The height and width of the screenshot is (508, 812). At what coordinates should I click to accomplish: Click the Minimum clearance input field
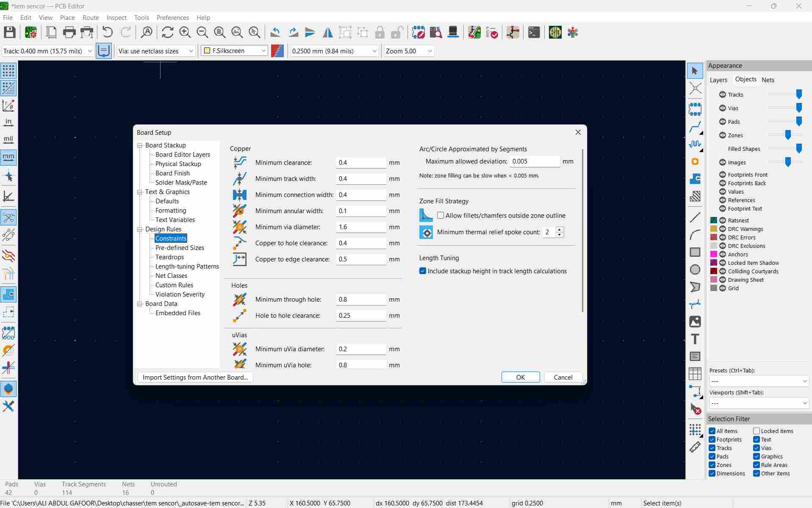point(361,162)
